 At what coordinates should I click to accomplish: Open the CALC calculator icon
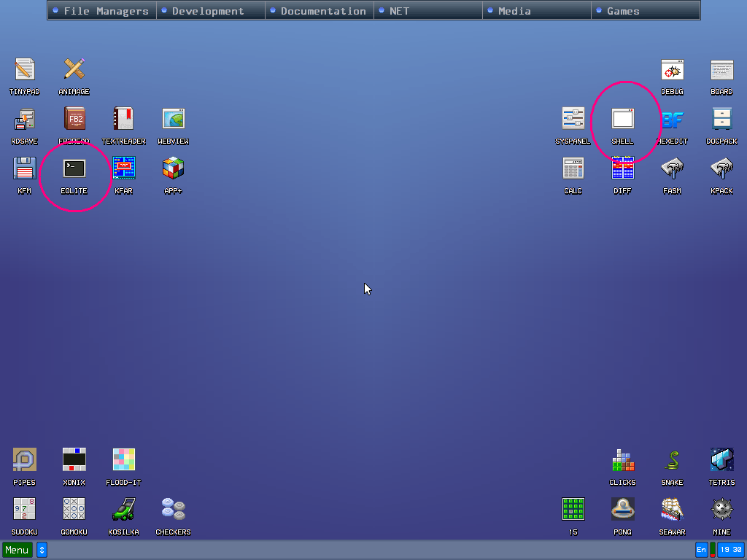pyautogui.click(x=573, y=169)
